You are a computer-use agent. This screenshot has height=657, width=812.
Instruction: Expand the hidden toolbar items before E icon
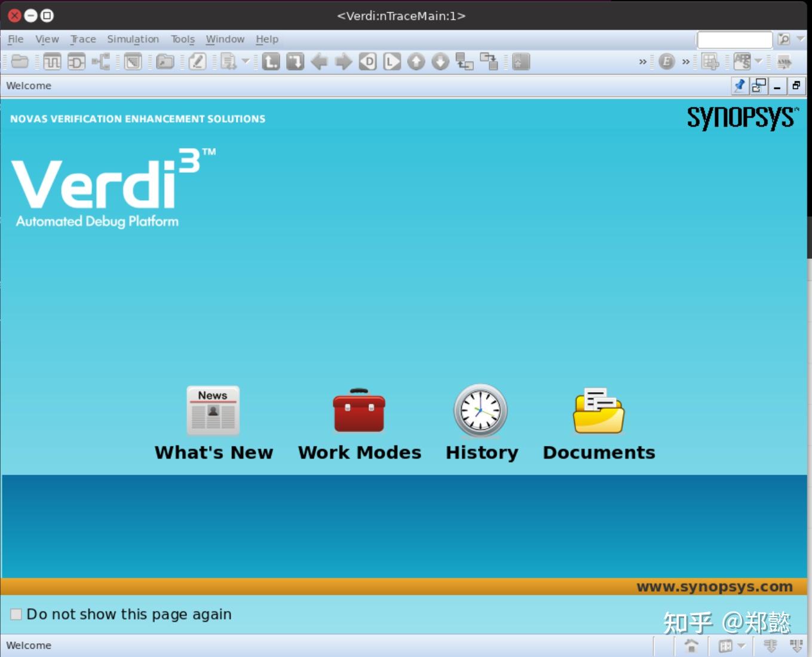(643, 62)
